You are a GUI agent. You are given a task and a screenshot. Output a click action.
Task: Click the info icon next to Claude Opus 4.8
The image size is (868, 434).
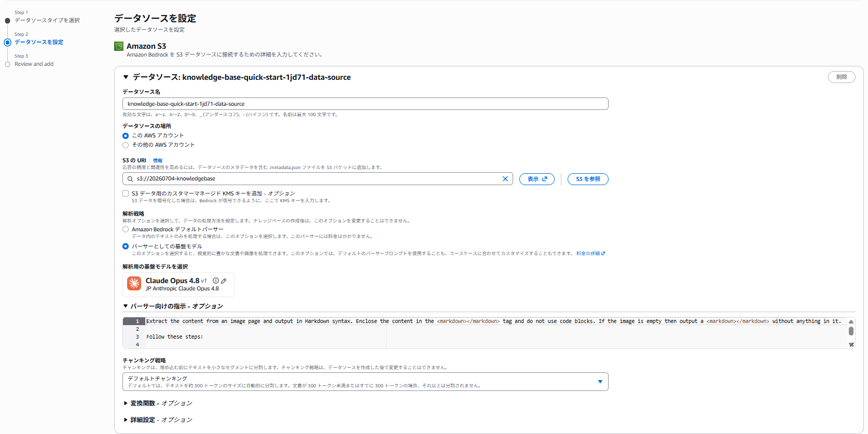[x=216, y=281]
